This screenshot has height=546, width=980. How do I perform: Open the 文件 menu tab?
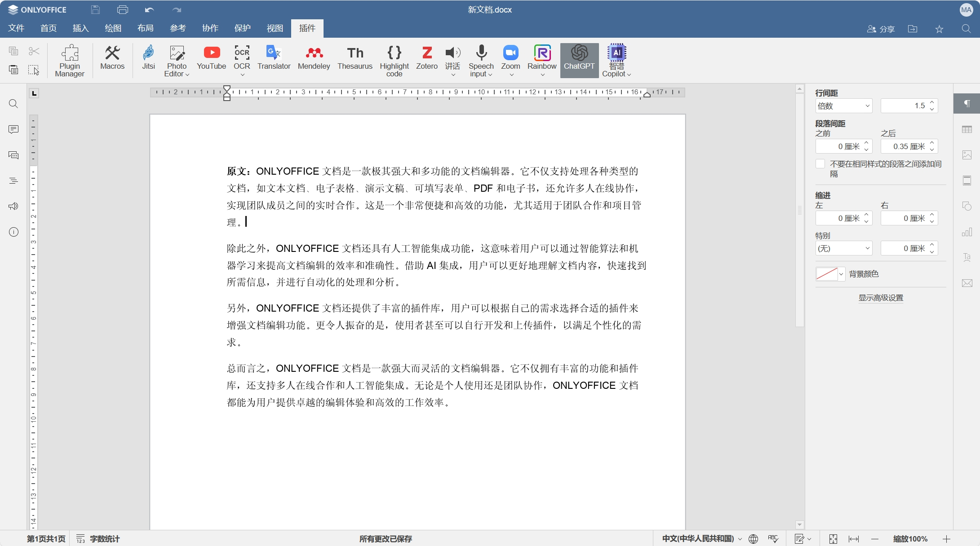click(16, 28)
